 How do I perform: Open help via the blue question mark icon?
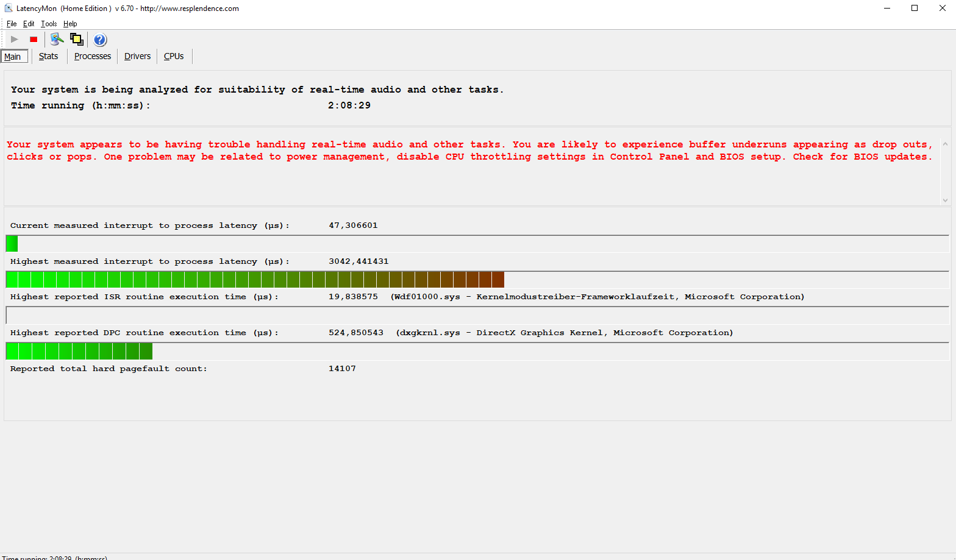pos(100,40)
